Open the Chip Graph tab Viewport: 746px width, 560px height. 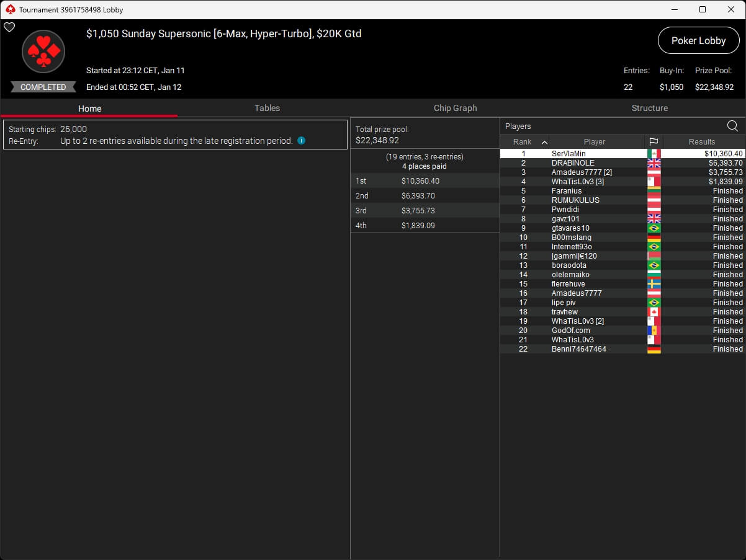click(455, 108)
